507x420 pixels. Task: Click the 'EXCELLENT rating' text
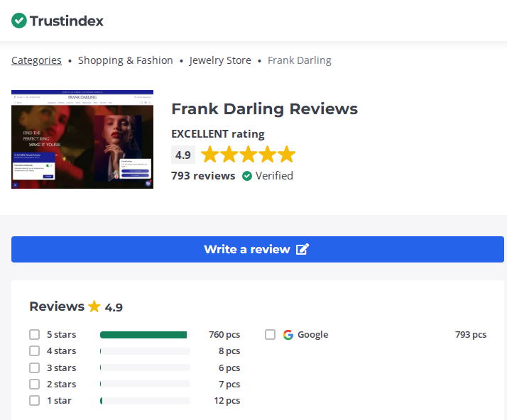tap(218, 134)
